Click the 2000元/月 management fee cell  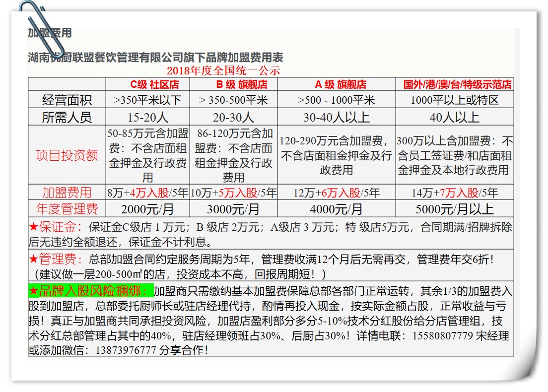[147, 209]
